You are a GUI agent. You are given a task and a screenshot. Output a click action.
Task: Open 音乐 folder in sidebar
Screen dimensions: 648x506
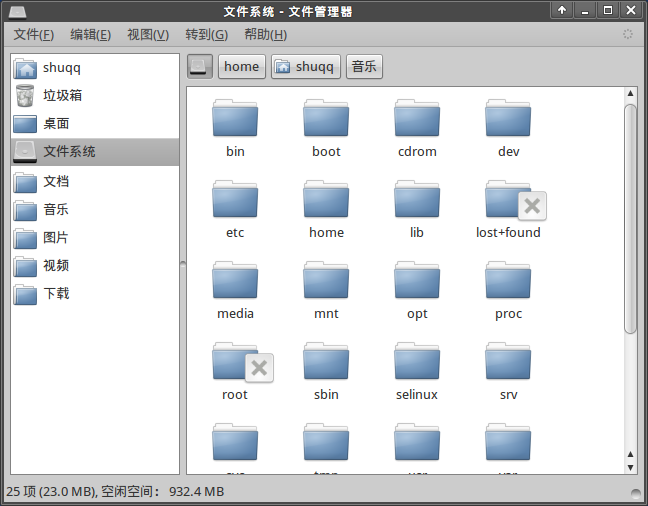[x=95, y=210]
